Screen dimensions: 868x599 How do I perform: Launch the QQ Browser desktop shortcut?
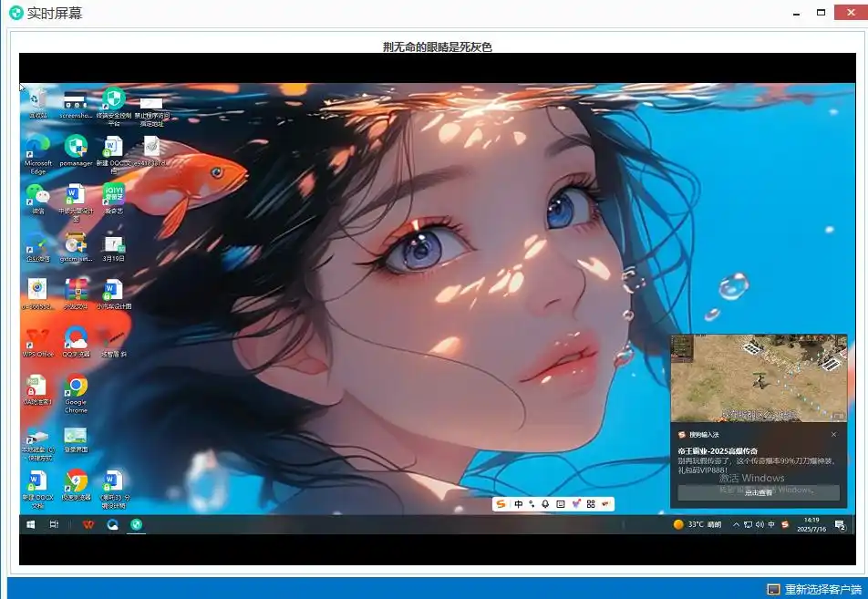coord(76,342)
